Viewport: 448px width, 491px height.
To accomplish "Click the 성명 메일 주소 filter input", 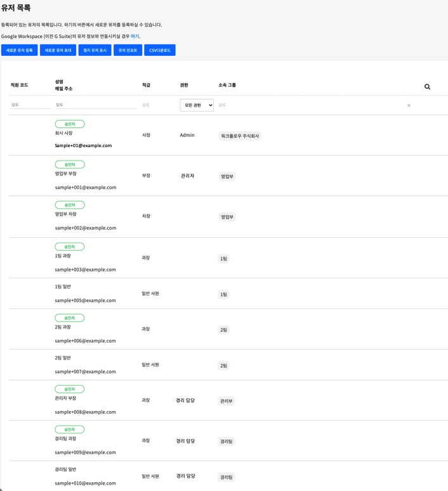I will (95, 105).
